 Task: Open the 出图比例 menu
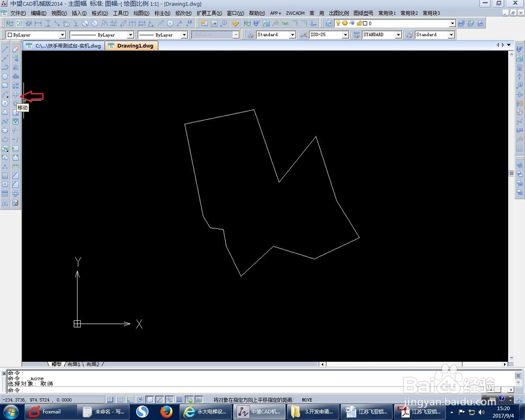339,13
